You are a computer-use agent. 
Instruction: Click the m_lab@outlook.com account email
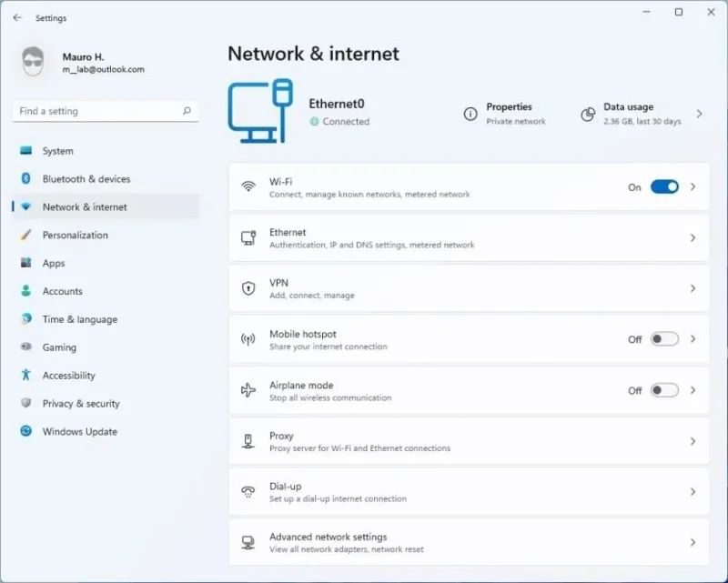point(104,69)
